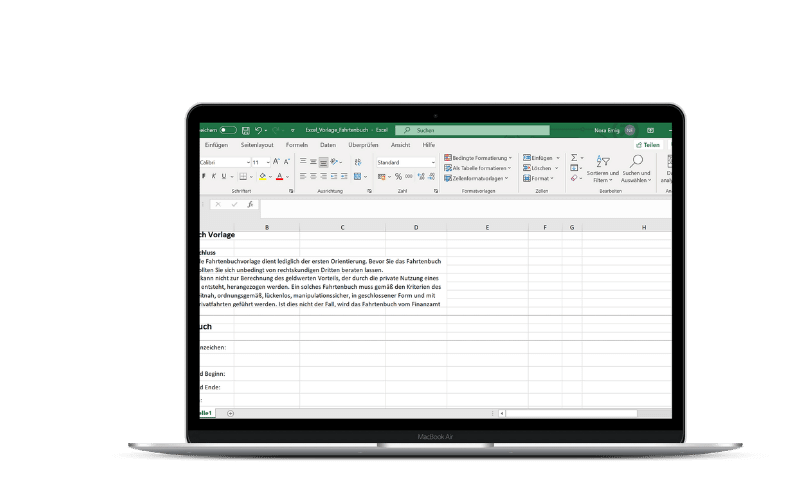Toggle Top Align vertical alignment
The image size is (800, 490).
(303, 161)
